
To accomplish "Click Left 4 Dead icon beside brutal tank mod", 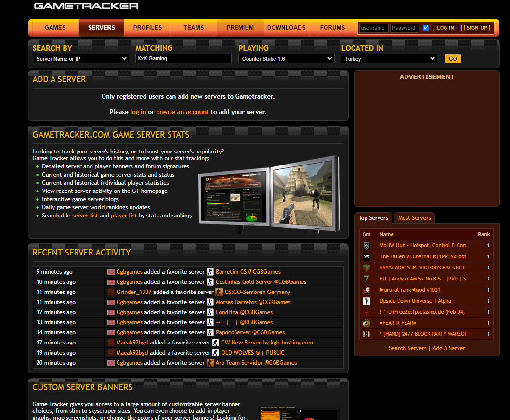I will (366, 290).
